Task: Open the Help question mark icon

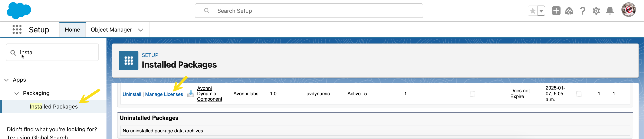Action: click(x=582, y=11)
